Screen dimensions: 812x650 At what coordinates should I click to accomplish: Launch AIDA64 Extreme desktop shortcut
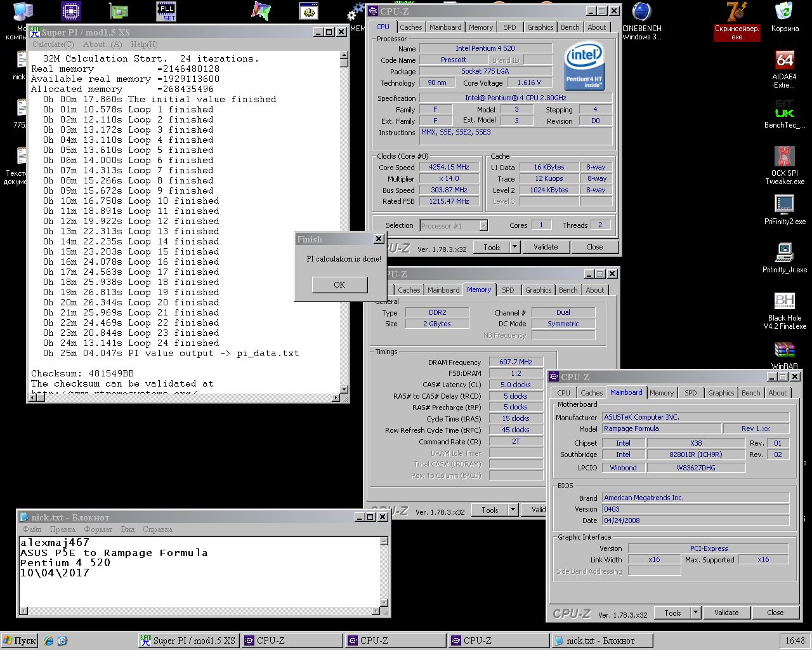785,70
